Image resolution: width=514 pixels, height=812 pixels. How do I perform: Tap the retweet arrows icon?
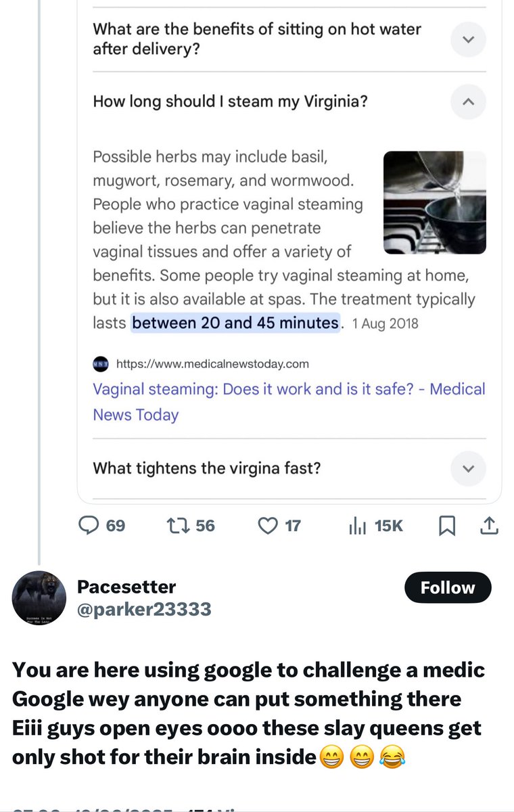pos(177,525)
